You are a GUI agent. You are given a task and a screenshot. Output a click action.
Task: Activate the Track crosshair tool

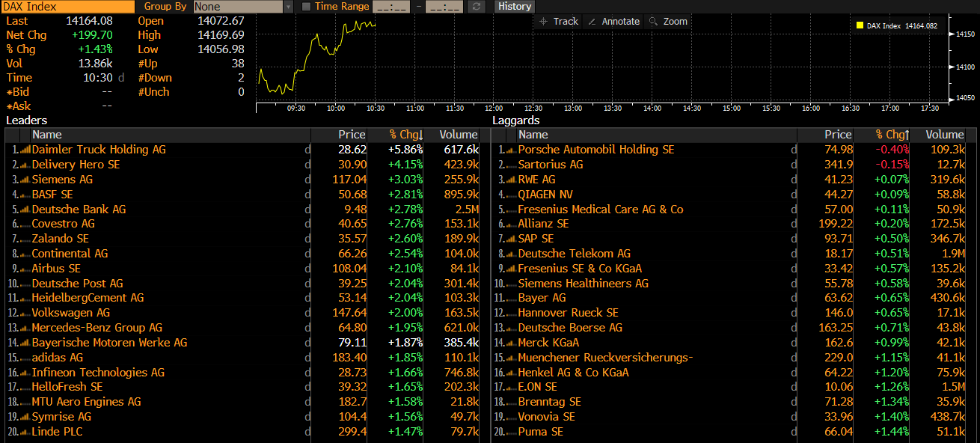click(x=558, y=22)
